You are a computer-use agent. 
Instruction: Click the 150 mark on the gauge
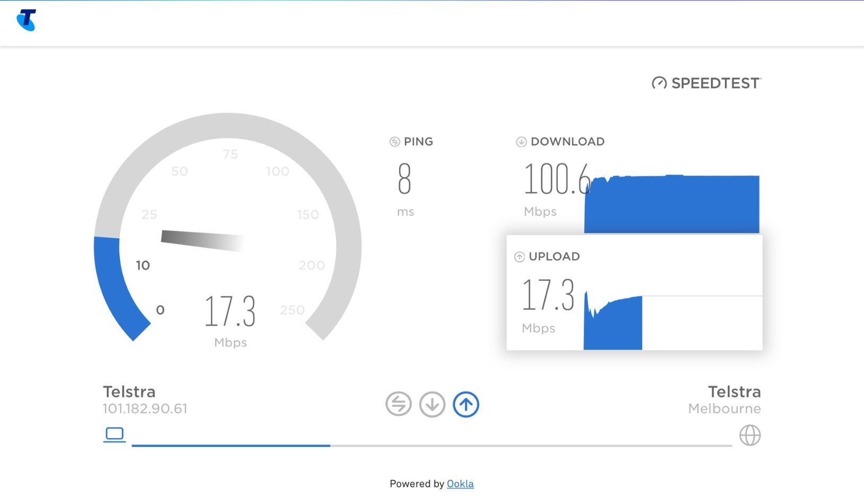coord(308,215)
